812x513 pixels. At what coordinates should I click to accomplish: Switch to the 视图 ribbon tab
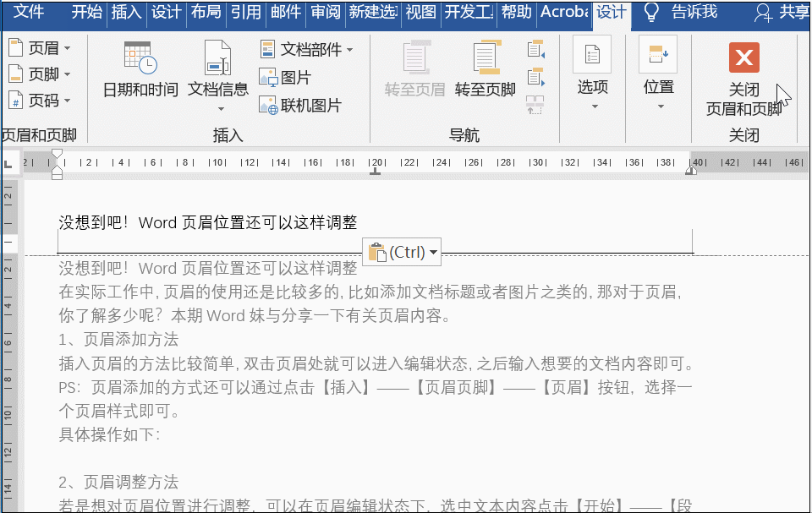(420, 11)
